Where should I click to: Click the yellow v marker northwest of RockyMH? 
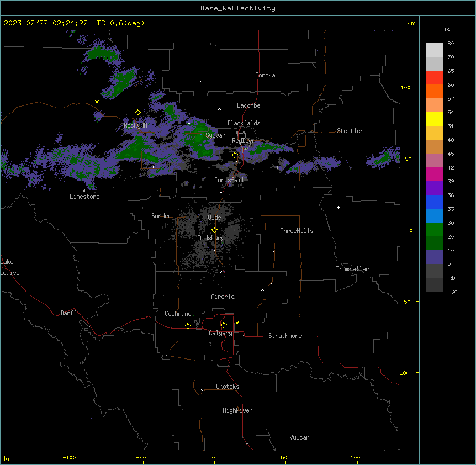click(x=97, y=102)
